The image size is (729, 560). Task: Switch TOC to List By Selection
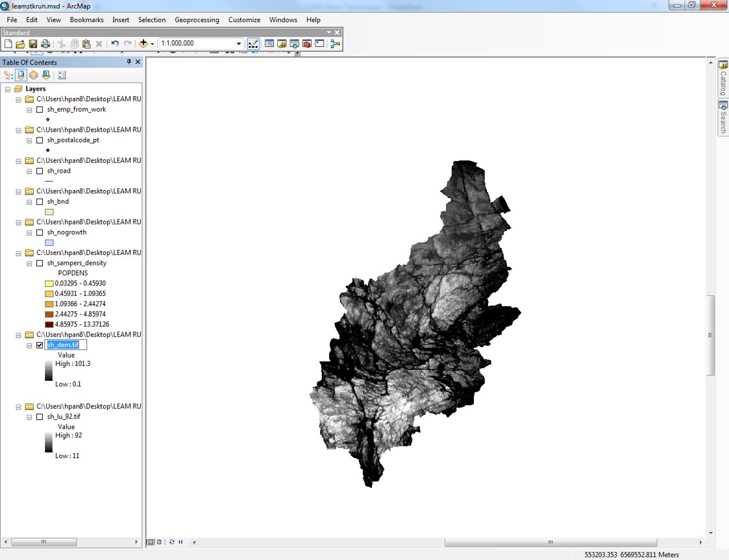point(46,75)
